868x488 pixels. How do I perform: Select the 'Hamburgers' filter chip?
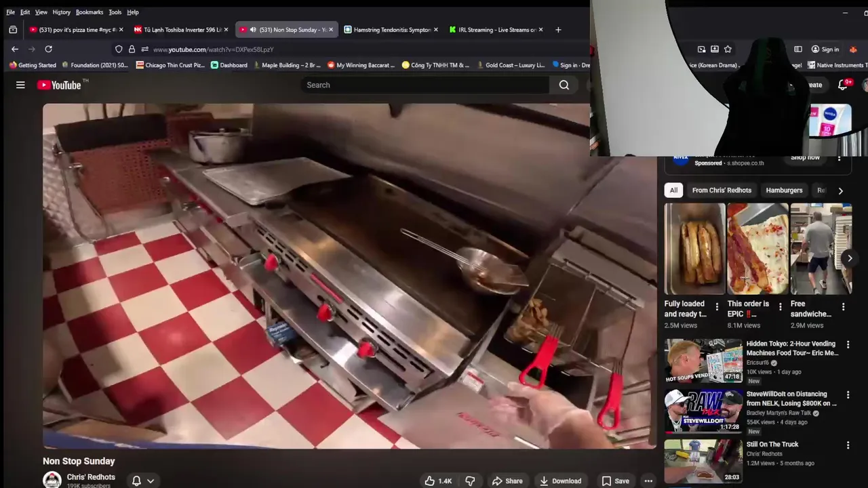[784, 190]
